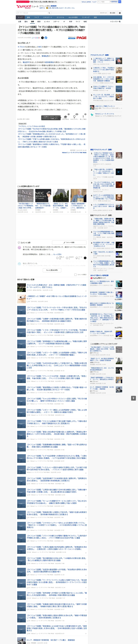This screenshot has height=644, width=138.
Task: Click the コメントを書く button
Action: click(69, 242)
